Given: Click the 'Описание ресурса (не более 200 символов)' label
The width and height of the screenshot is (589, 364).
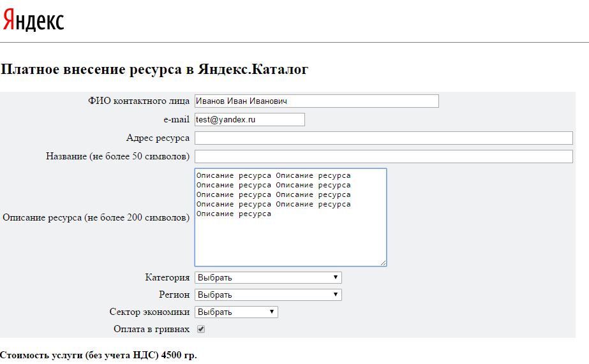Looking at the screenshot, I should [96, 217].
